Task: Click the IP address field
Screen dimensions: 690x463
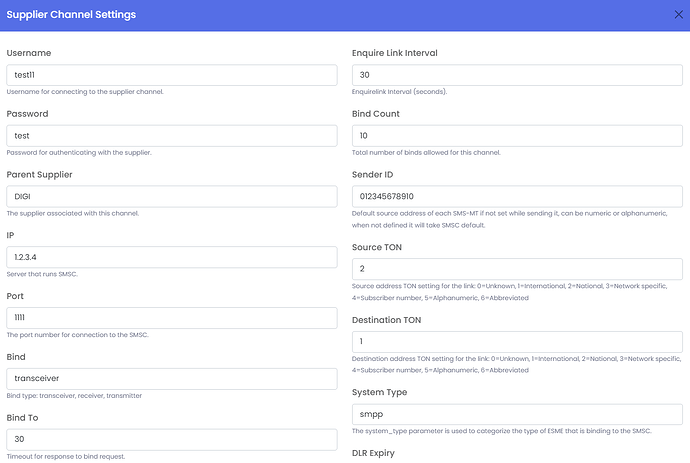Action: pos(172,258)
